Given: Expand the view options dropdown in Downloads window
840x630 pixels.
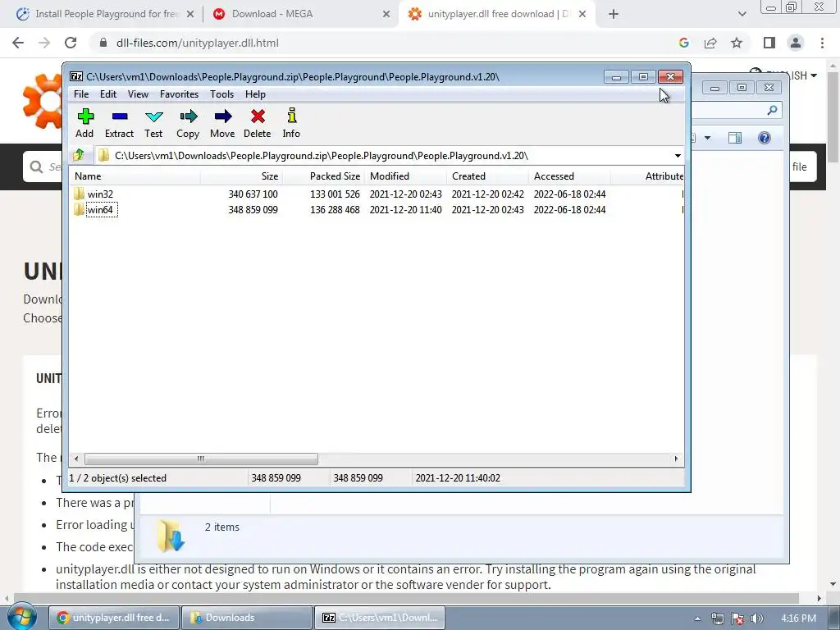Looking at the screenshot, I should pyautogui.click(x=707, y=138).
